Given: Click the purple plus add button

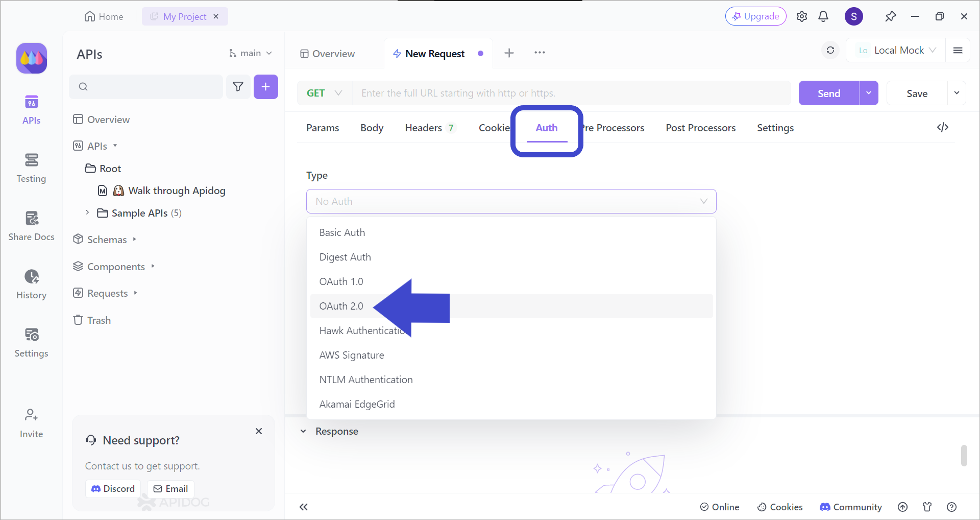Looking at the screenshot, I should [x=265, y=87].
